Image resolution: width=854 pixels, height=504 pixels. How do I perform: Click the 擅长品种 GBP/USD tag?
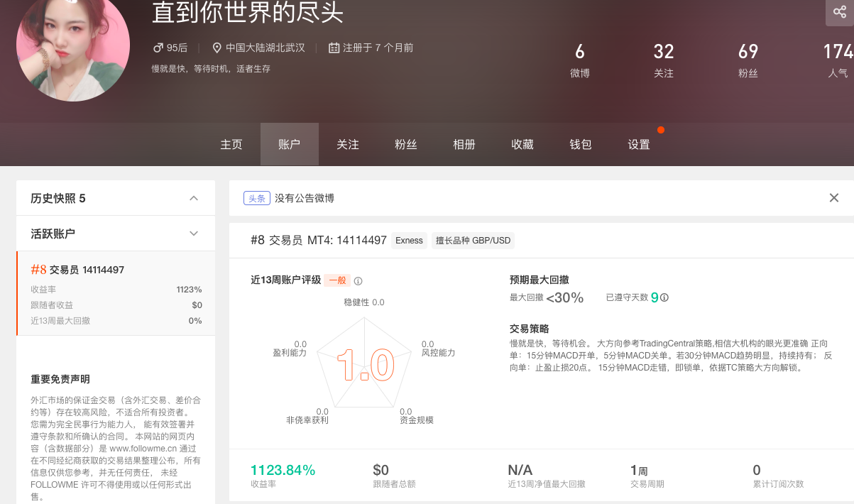(473, 241)
